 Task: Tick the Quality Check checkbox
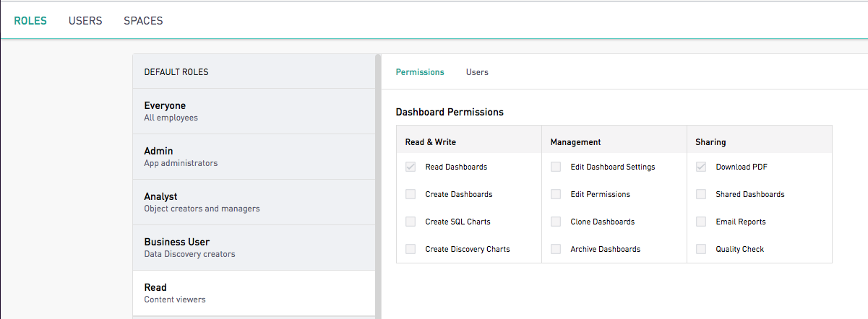701,249
